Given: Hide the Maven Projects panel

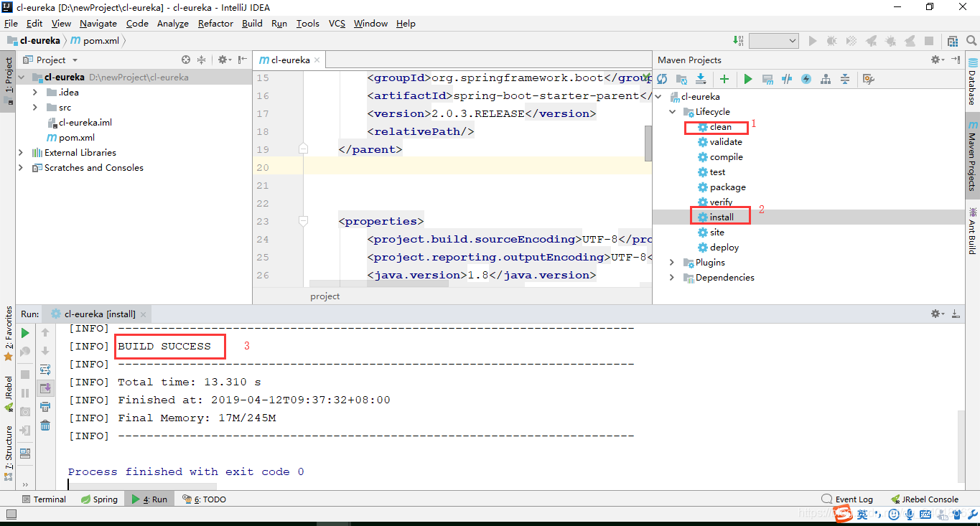Looking at the screenshot, I should (956, 60).
